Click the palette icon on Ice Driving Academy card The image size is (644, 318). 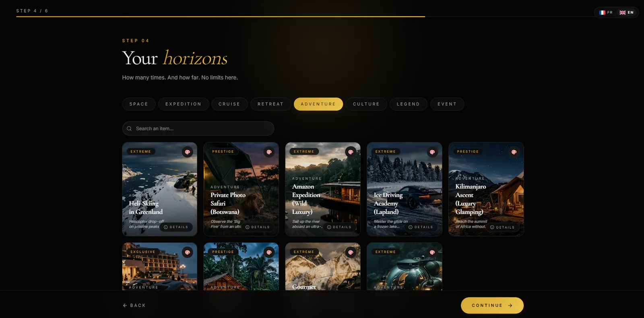point(432,152)
